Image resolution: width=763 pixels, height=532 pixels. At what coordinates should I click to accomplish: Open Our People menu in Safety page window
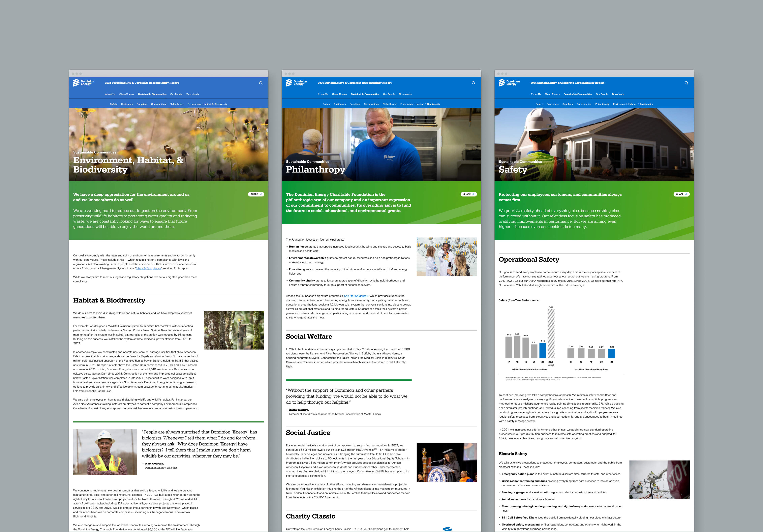[x=602, y=94]
